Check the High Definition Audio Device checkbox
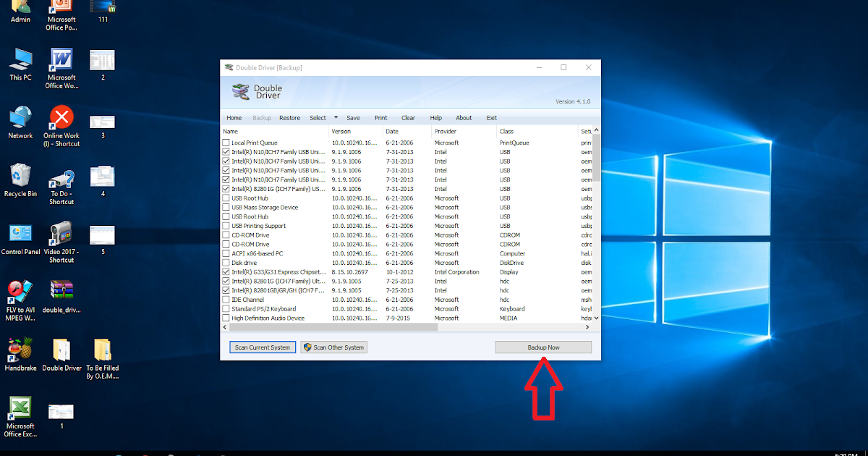This screenshot has width=868, height=456. (226, 318)
